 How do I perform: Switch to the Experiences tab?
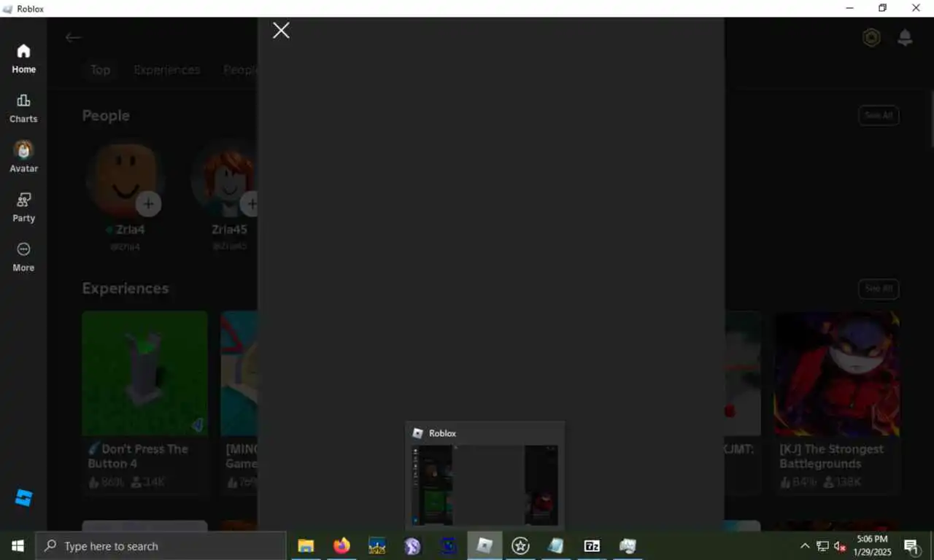click(x=166, y=70)
